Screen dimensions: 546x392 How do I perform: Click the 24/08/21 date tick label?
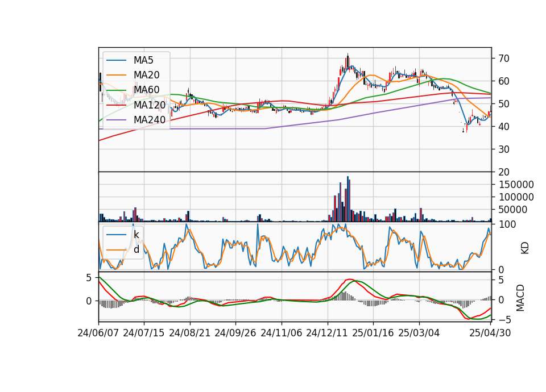[x=190, y=333]
